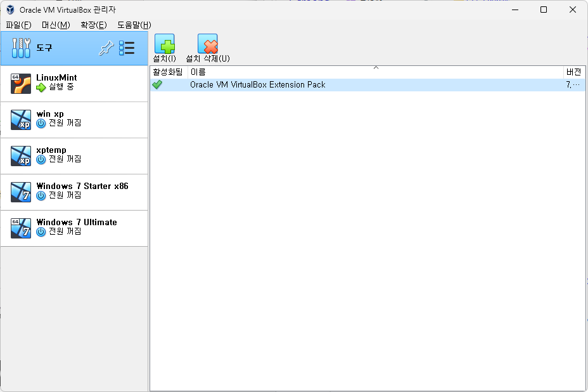Click the win xp VM OS icon

[x=21, y=120]
